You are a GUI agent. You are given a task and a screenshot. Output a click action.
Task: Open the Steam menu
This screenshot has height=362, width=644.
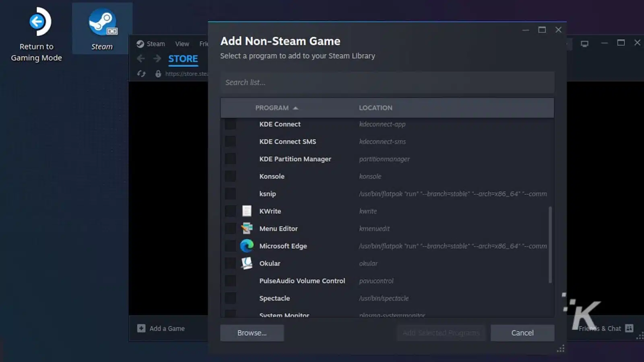pyautogui.click(x=155, y=43)
